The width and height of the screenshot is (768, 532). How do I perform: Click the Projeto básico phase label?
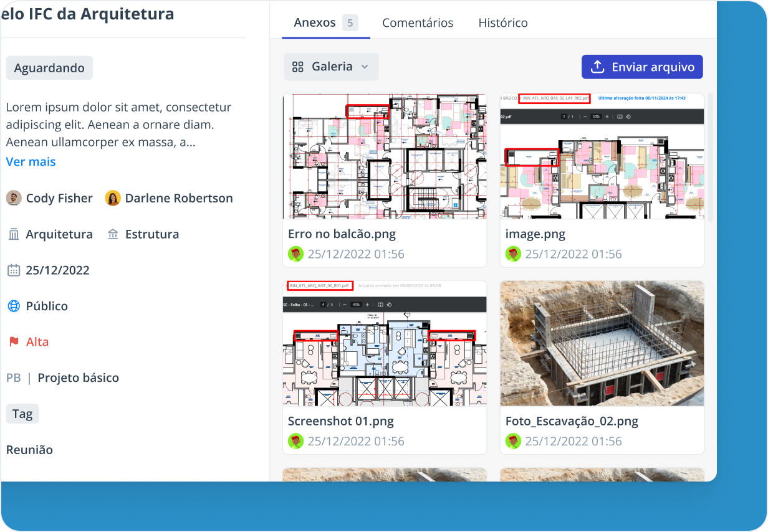tap(79, 378)
